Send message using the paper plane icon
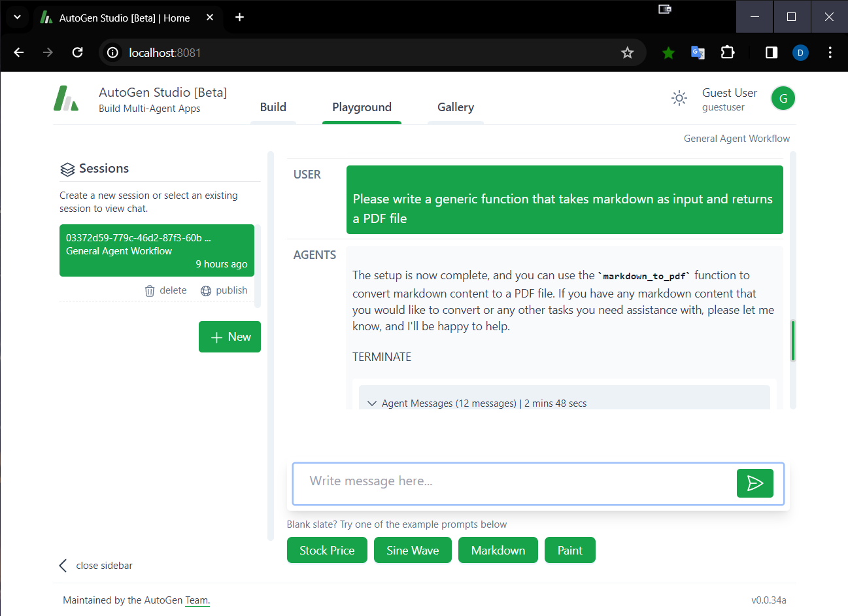The height and width of the screenshot is (616, 848). 755,483
